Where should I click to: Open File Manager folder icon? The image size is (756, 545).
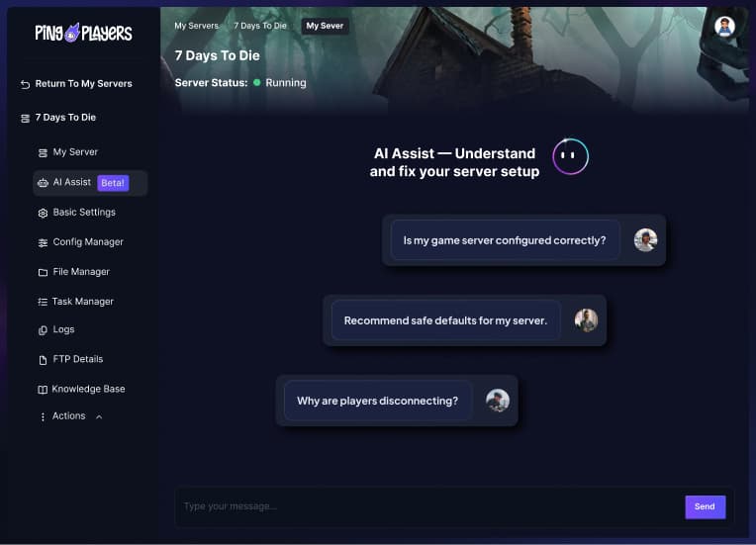(x=43, y=273)
